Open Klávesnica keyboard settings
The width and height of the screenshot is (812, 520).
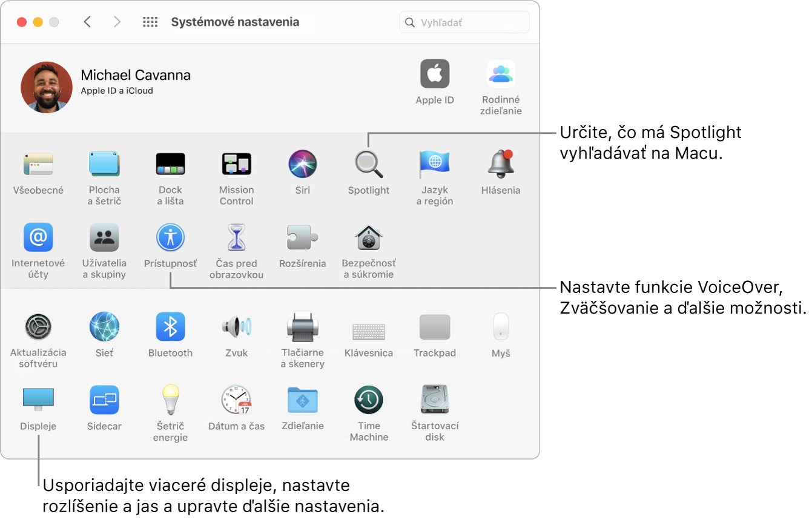coord(369,332)
